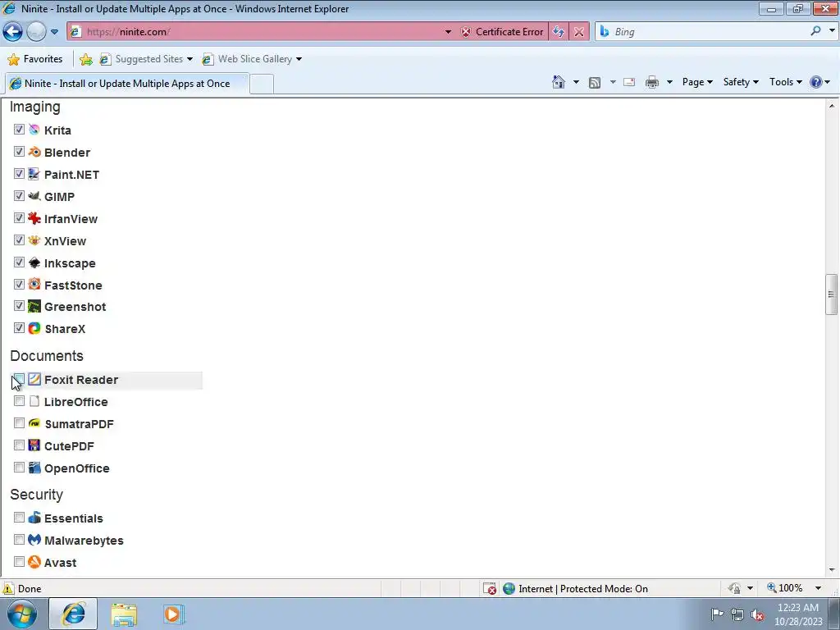Click the OpenOffice app icon
The image size is (840, 630).
click(x=34, y=468)
